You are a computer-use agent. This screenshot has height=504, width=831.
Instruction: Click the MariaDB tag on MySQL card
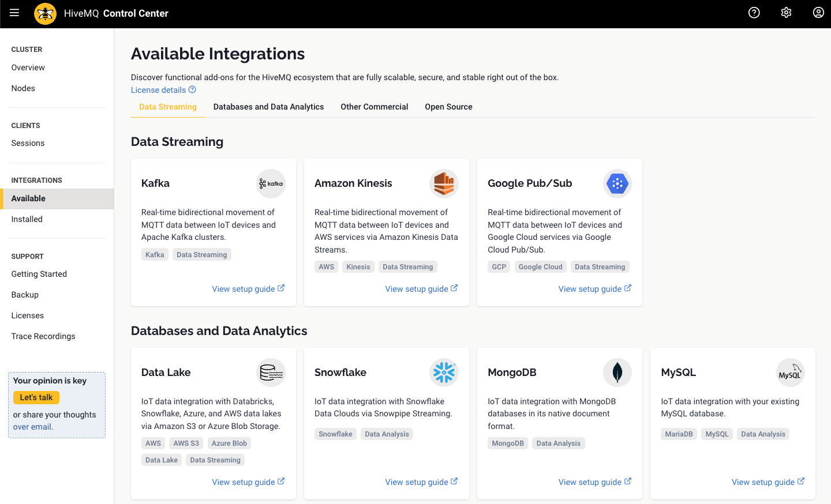(x=679, y=434)
